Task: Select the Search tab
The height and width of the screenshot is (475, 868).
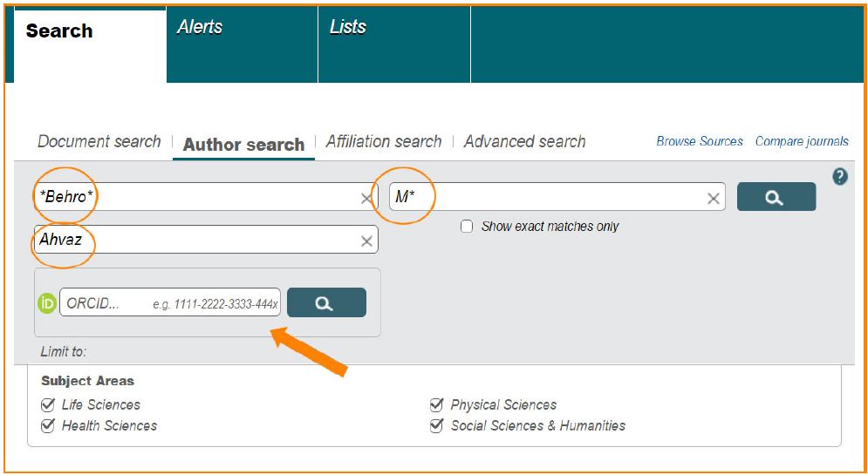Action: (59, 31)
